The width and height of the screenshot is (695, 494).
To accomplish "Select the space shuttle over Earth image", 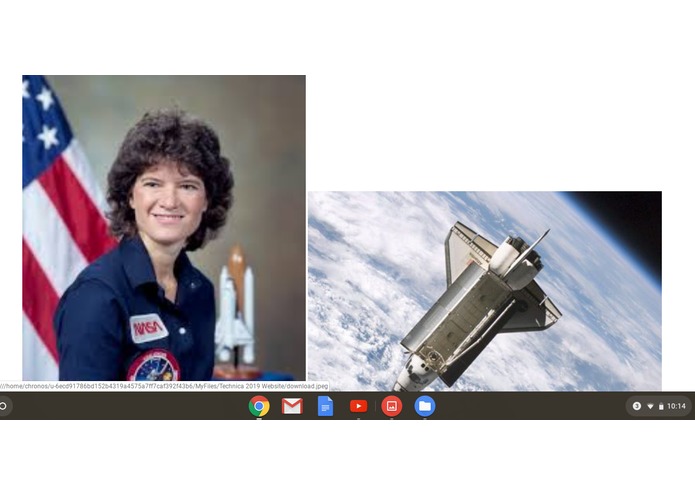I will click(485, 291).
